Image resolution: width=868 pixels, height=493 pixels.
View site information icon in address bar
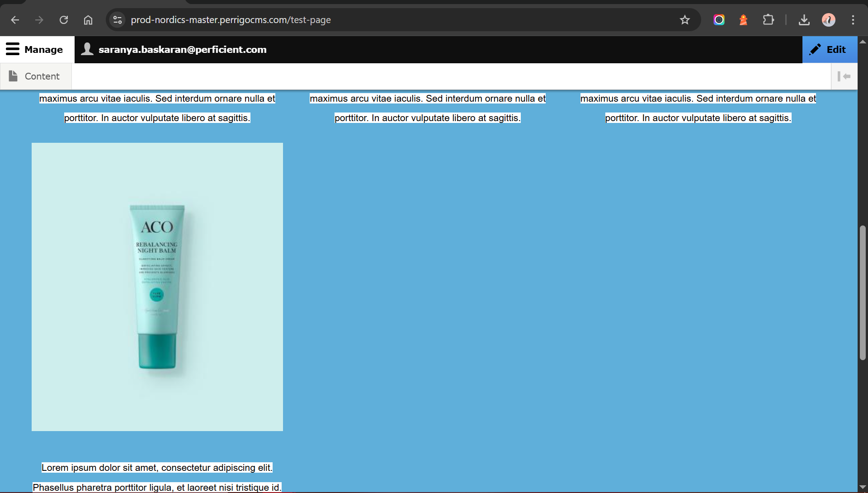(x=118, y=20)
